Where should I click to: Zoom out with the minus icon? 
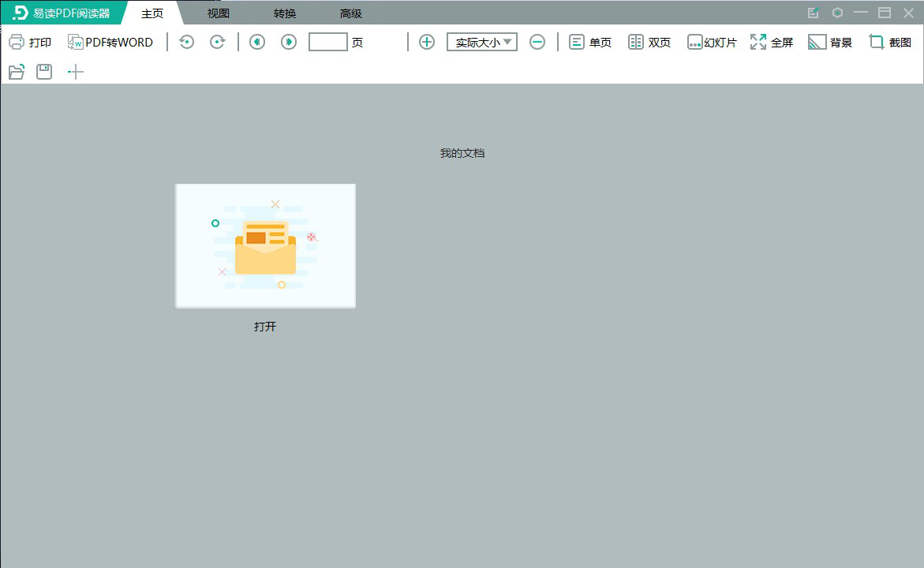click(537, 42)
